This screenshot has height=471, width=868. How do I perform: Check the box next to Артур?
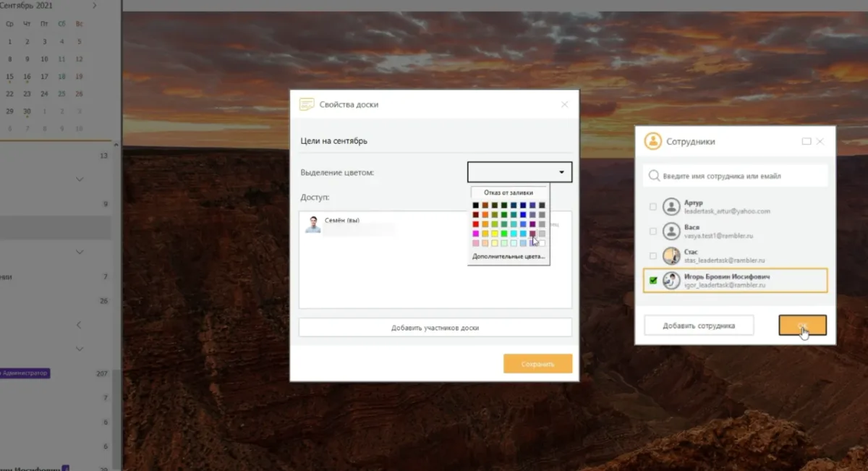click(x=653, y=207)
